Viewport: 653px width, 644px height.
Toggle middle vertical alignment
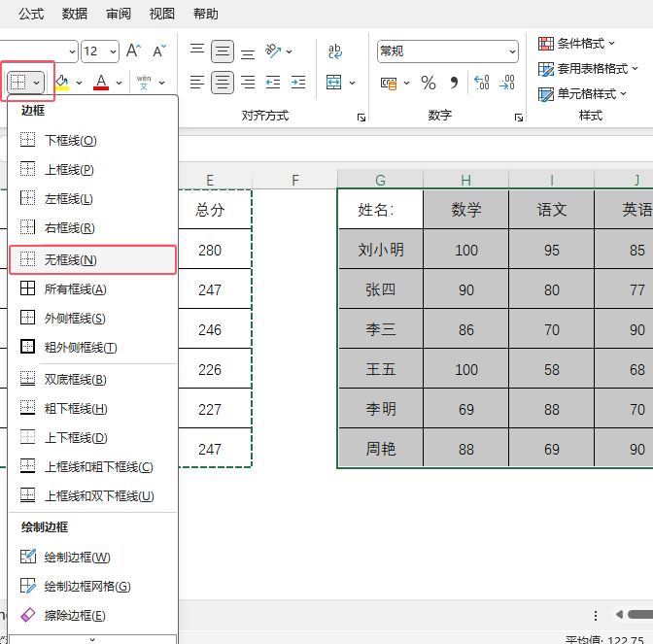pyautogui.click(x=223, y=51)
